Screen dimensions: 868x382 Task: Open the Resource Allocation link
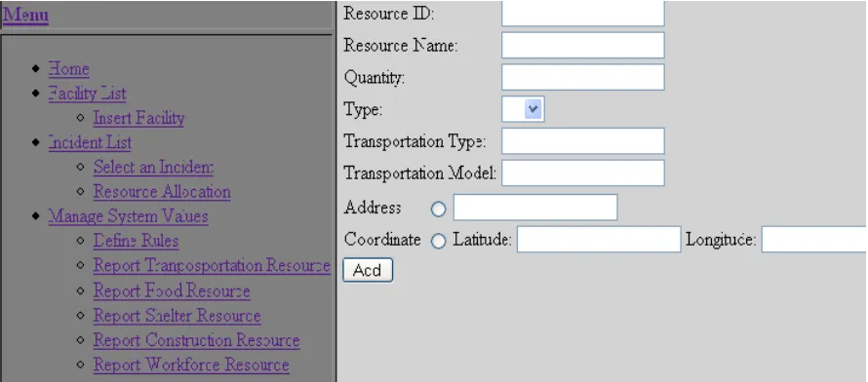coord(162,192)
